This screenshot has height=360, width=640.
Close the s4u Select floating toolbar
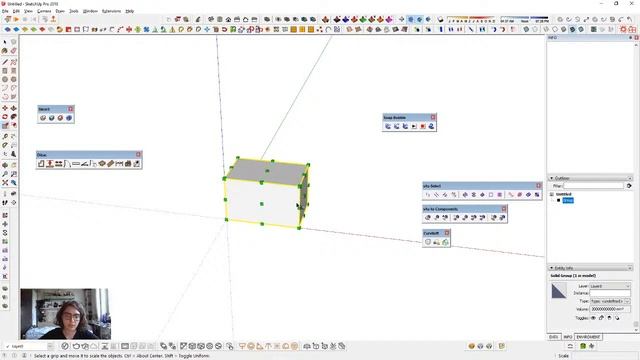click(538, 186)
